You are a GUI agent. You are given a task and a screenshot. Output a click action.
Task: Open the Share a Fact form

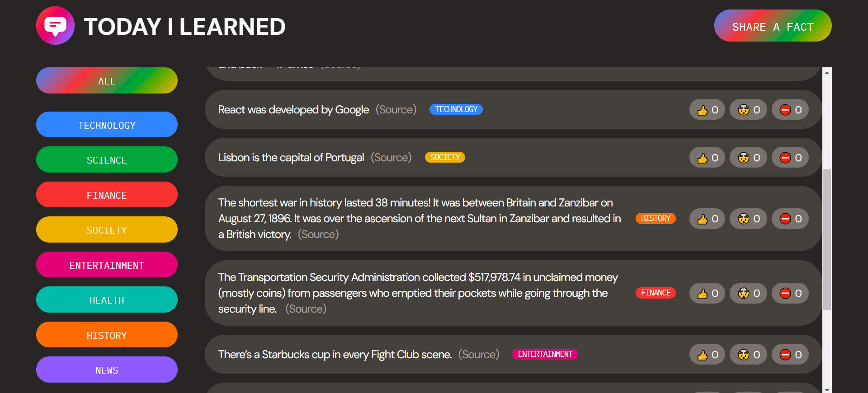(x=773, y=26)
